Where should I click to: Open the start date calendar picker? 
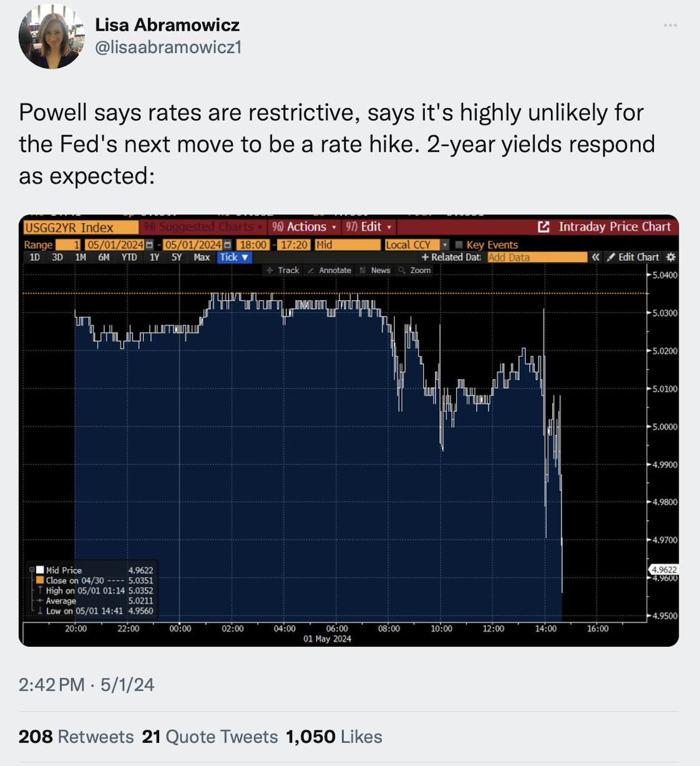coord(149,245)
